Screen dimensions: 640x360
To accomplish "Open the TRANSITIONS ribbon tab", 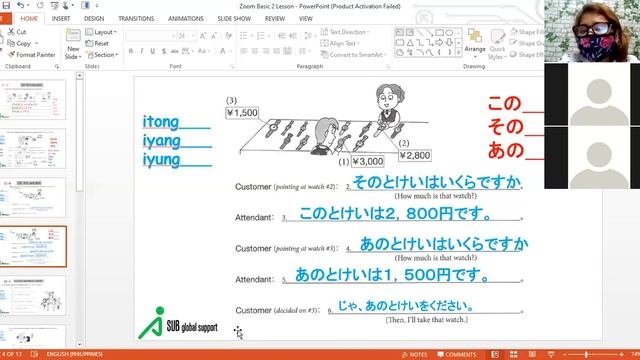I will [x=136, y=19].
